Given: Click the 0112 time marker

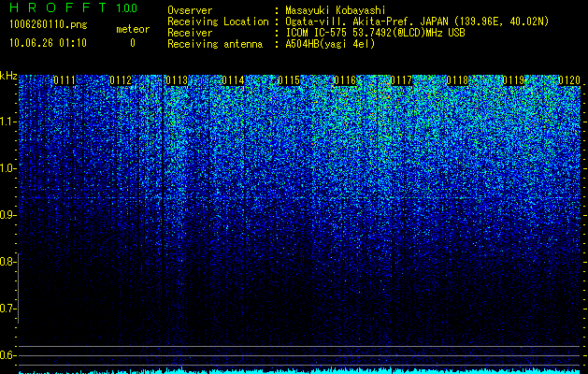Looking at the screenshot, I should (121, 80).
